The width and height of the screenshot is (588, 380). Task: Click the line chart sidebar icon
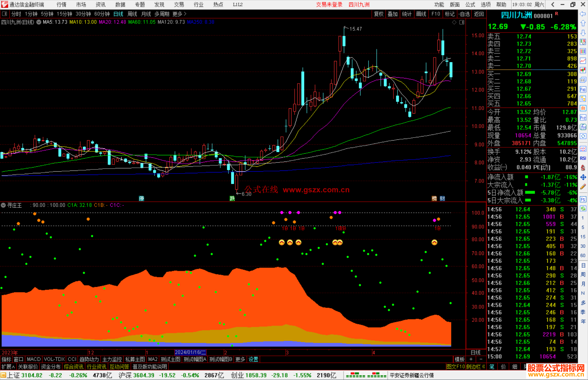tap(583, 61)
